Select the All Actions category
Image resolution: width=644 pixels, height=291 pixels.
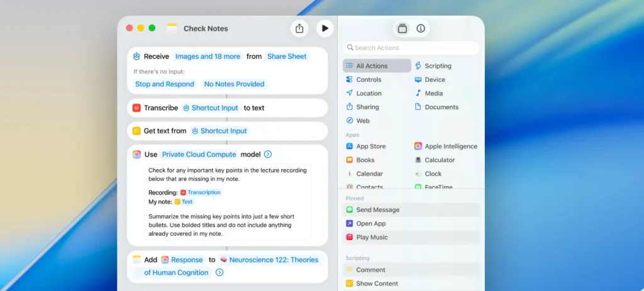point(377,65)
